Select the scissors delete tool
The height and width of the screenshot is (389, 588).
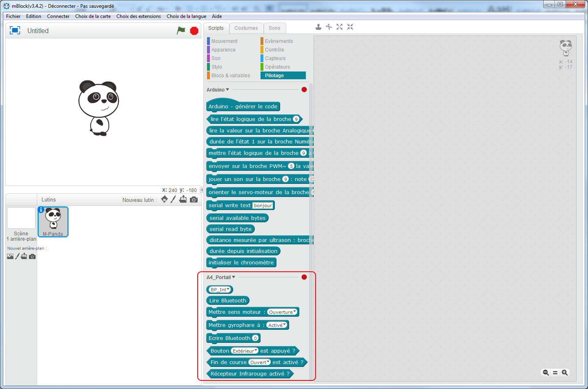pos(329,27)
